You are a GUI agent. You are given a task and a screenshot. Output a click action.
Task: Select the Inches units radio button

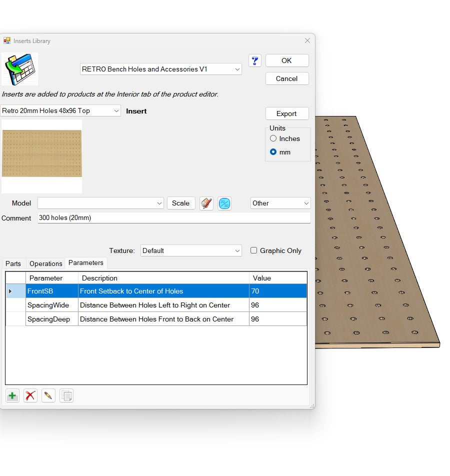273,138
